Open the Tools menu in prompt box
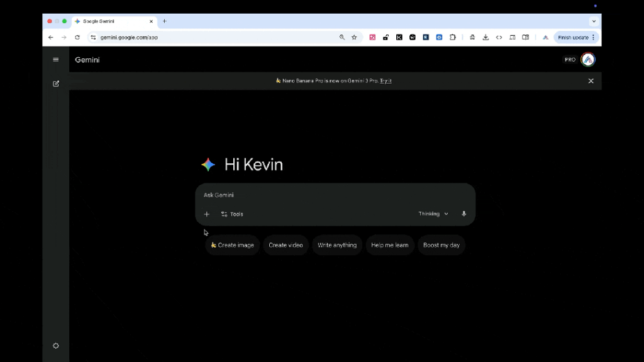This screenshot has height=362, width=644. click(232, 214)
